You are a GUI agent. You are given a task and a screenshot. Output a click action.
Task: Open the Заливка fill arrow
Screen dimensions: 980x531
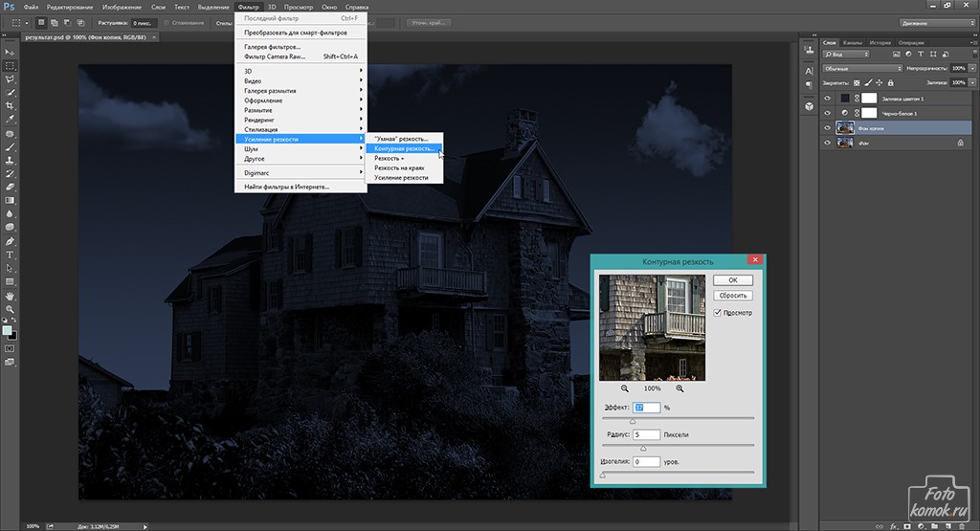pos(972,82)
